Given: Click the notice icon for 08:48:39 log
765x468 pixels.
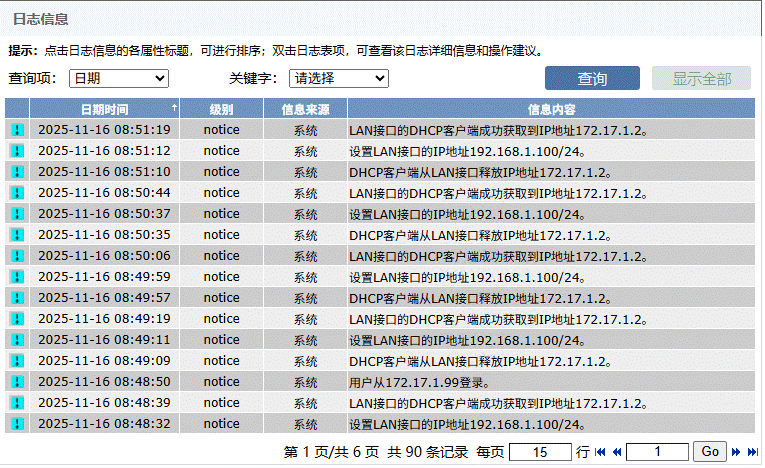Looking at the screenshot, I should click(18, 403).
